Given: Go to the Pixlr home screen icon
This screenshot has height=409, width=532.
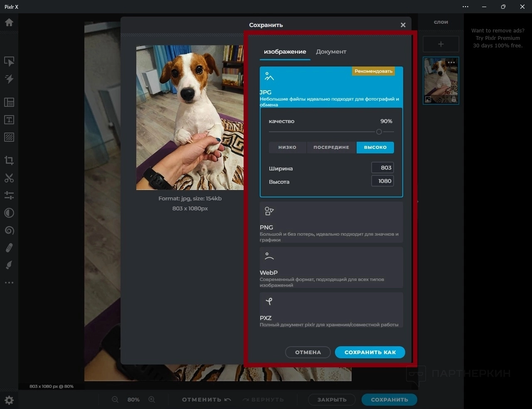Looking at the screenshot, I should click(9, 22).
